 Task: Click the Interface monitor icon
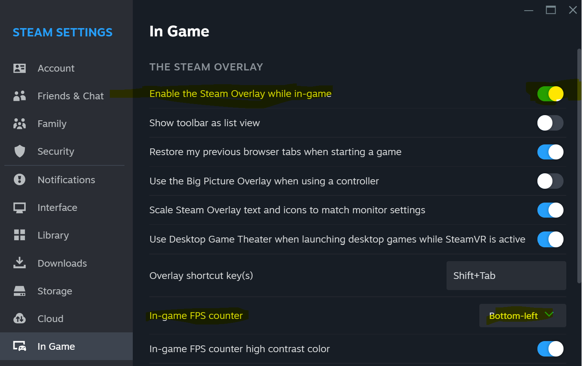(x=19, y=208)
